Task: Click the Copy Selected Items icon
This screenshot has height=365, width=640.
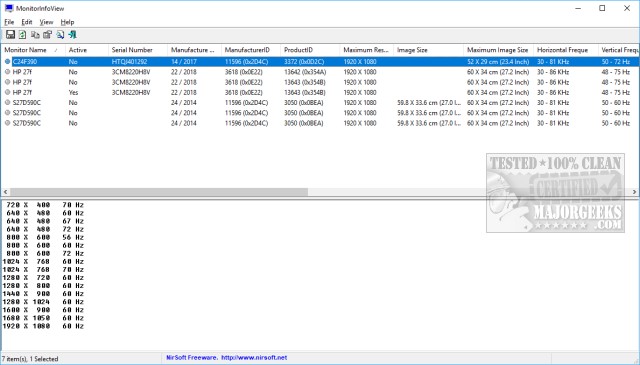Action: 36,35
